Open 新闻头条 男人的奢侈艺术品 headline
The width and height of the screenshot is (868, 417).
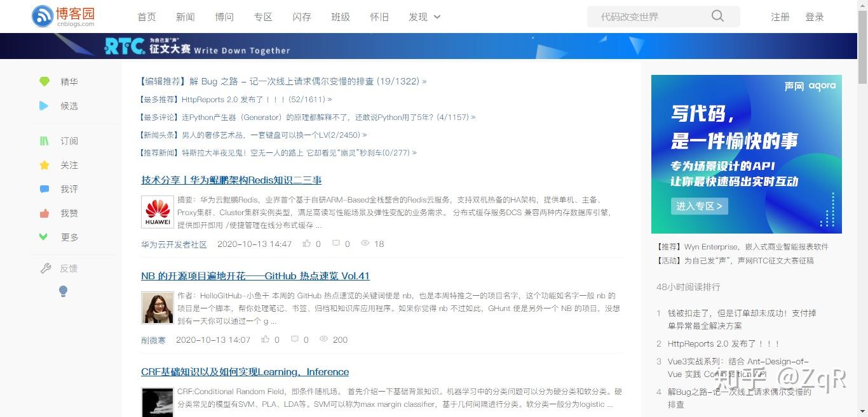[254, 135]
